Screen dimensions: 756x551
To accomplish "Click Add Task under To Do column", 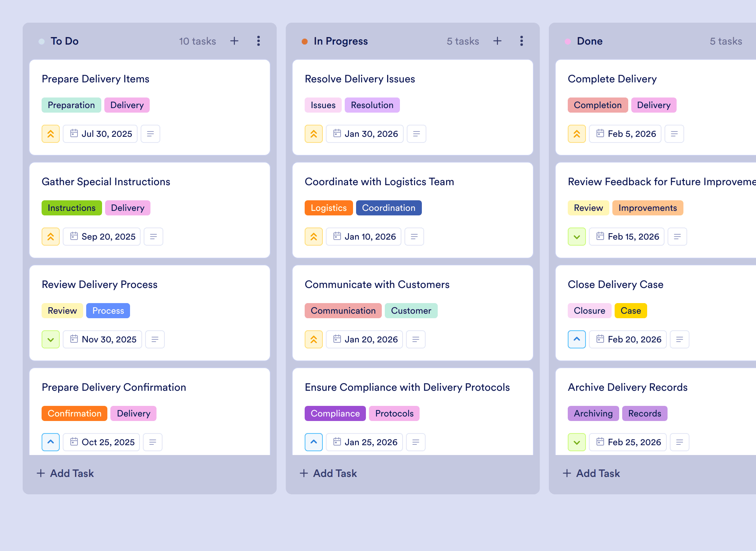I will [x=65, y=473].
